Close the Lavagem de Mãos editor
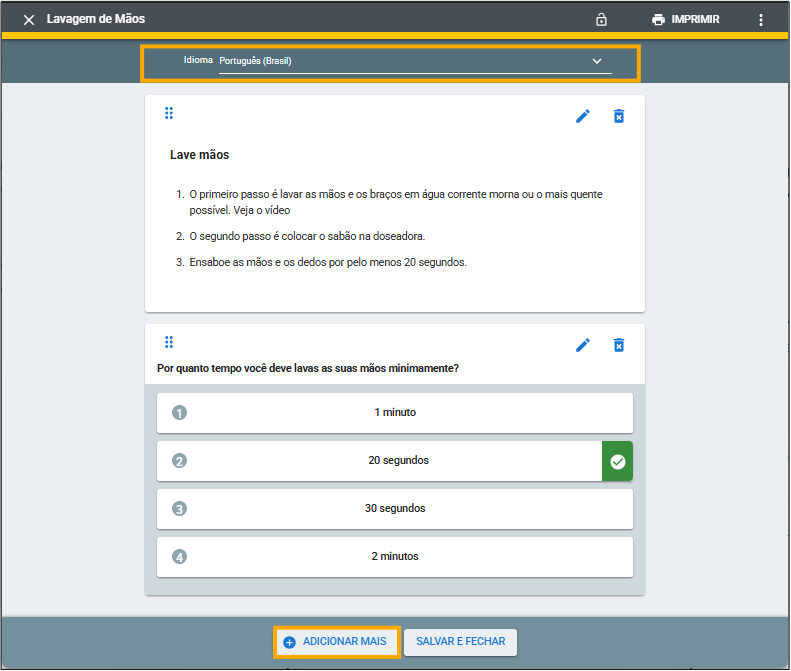Screen dimensions: 791x671 [x=29, y=20]
